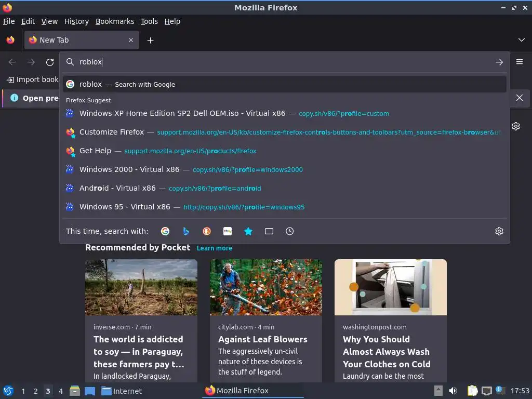Screen dimensions: 532x399
Task: Go forward with the forward arrow
Action: 31,62
